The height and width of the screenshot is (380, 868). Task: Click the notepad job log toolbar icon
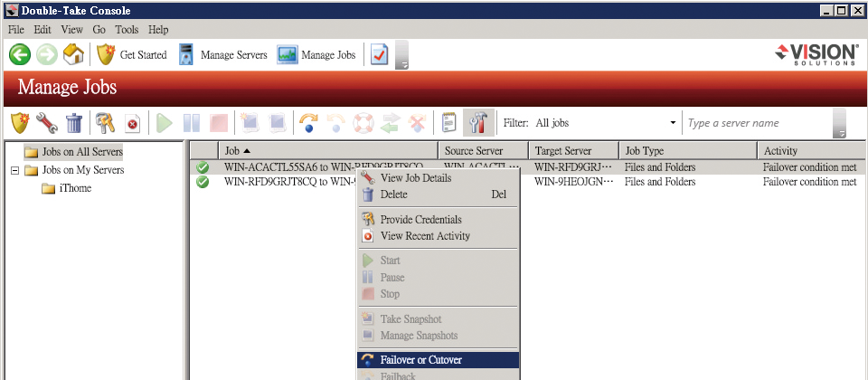[x=448, y=122]
